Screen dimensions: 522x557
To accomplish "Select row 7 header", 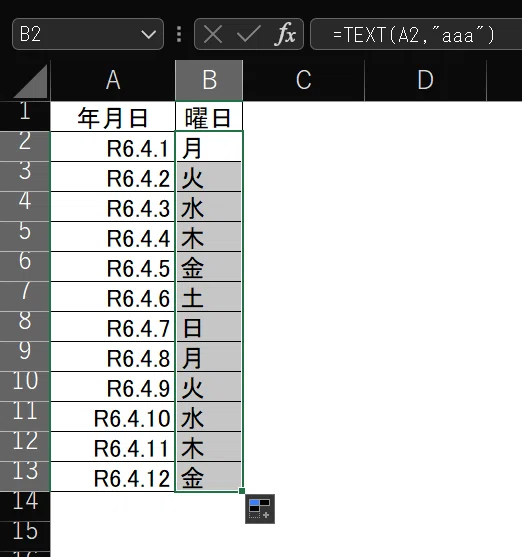I will pos(25,296).
